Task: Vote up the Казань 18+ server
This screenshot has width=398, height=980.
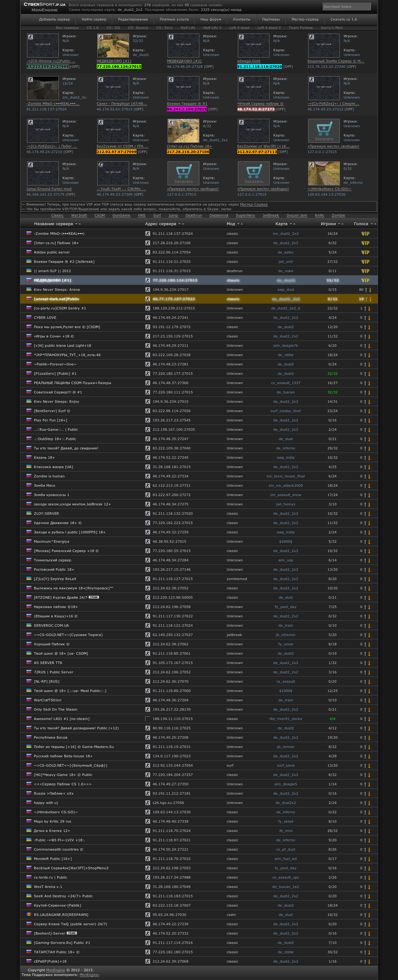Action: pyautogui.click(x=365, y=458)
